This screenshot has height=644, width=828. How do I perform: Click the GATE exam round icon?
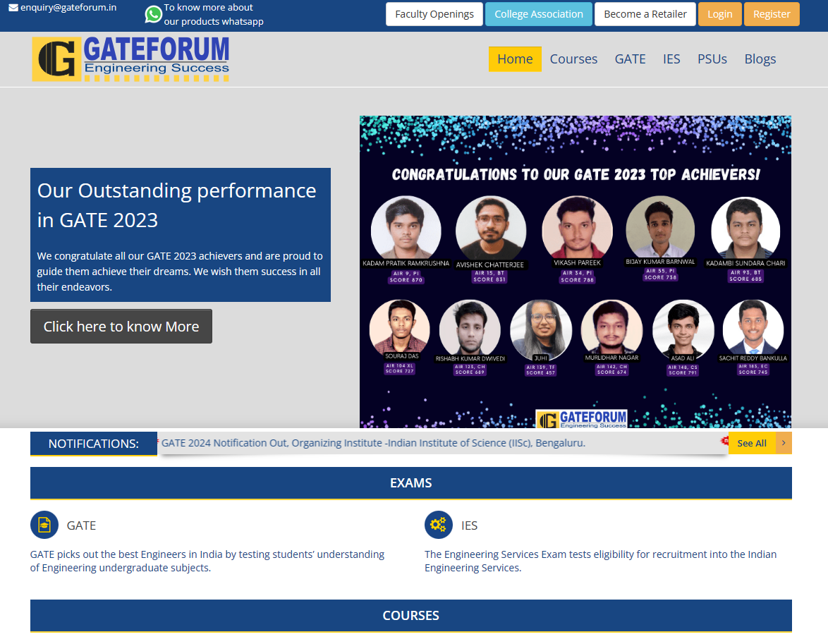(x=44, y=525)
